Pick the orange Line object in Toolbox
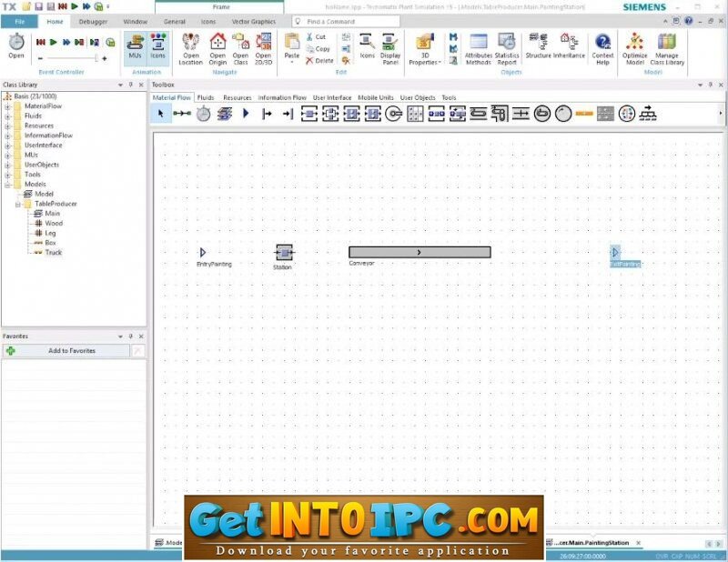This screenshot has width=728, height=562. pos(584,114)
